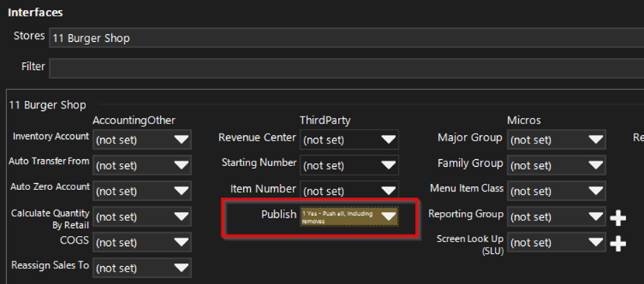Open the Revenue Center dropdown

(349, 140)
